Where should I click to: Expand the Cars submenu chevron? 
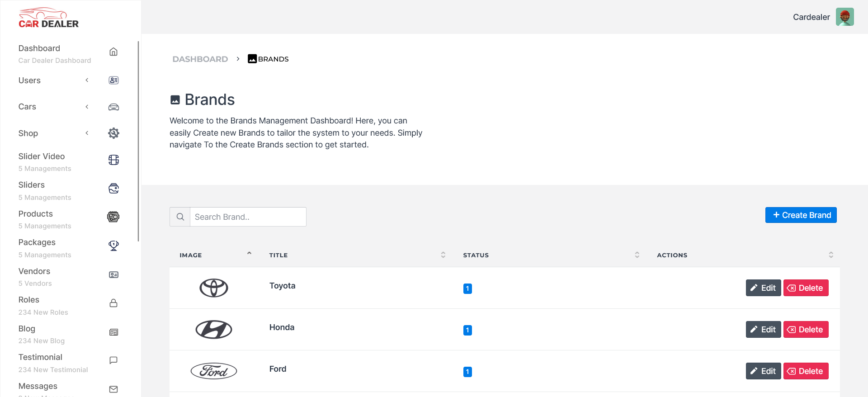(x=87, y=107)
